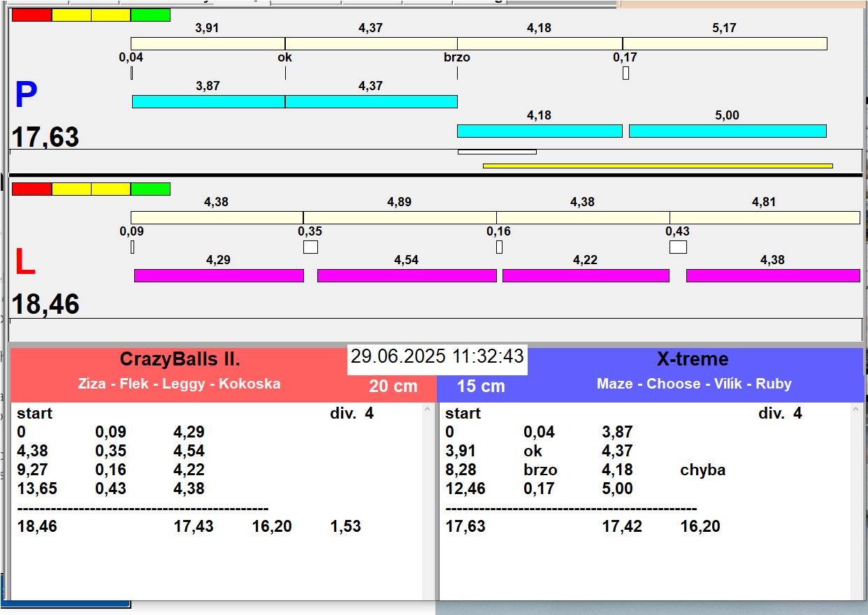
Task: Click the cyan 5,00 bar in lane P
Action: tap(727, 131)
